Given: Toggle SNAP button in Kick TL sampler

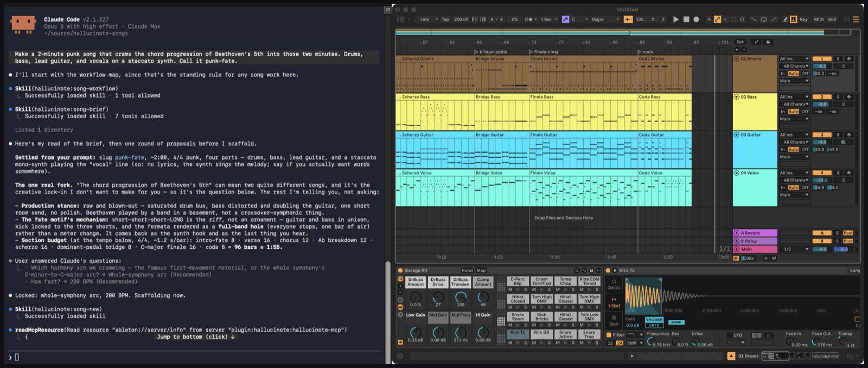Looking at the screenshot, I should coord(676,322).
